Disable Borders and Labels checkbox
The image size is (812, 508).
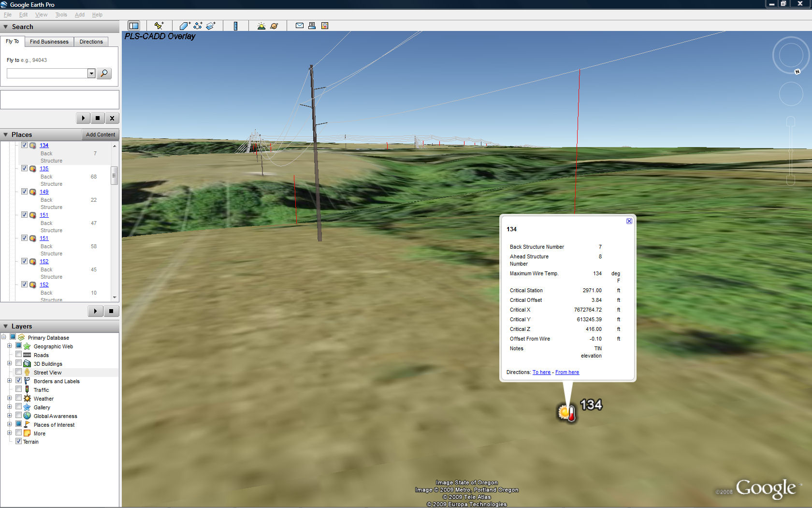pyautogui.click(x=18, y=381)
